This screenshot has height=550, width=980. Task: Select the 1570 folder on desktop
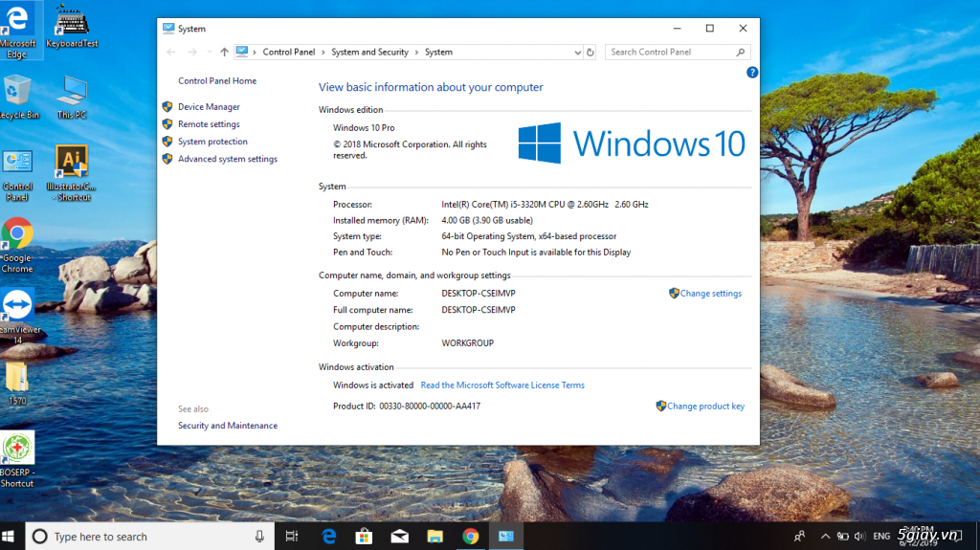(17, 384)
